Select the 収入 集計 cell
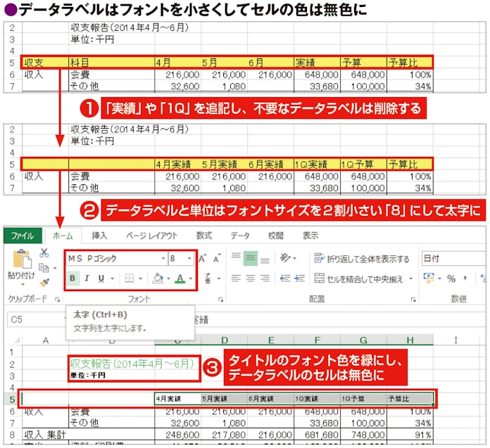The height and width of the screenshot is (448, 490). pos(45,435)
